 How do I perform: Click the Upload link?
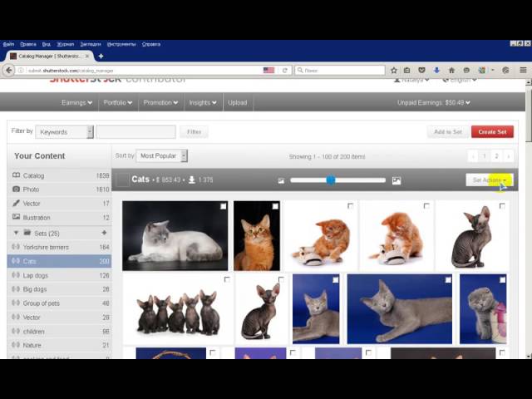click(237, 102)
